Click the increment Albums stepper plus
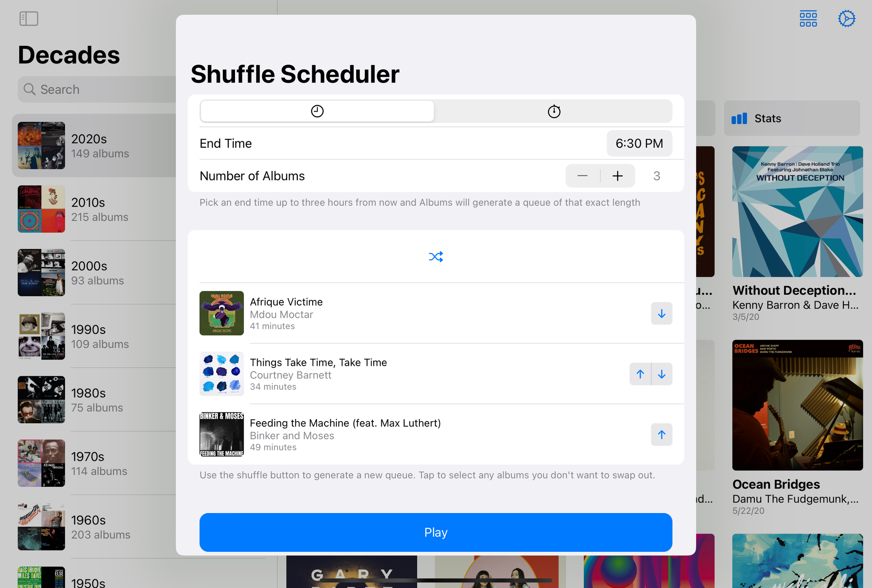Viewport: 872px width, 588px height. click(x=617, y=175)
